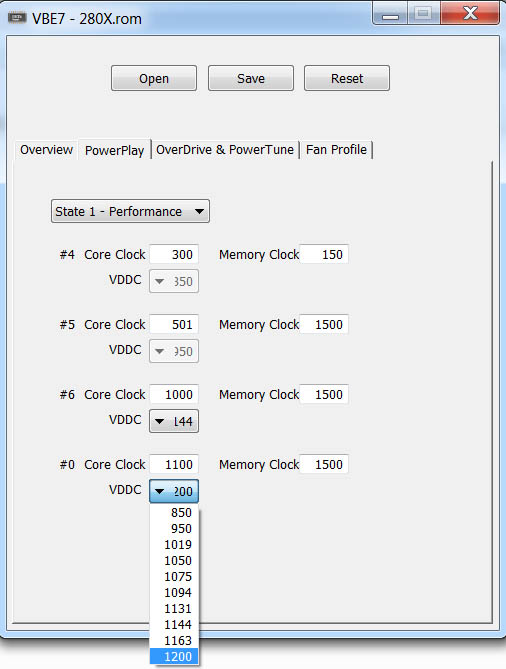The height and width of the screenshot is (669, 506).
Task: Click the #0 Core Clock field showing 1100
Action: click(x=174, y=464)
